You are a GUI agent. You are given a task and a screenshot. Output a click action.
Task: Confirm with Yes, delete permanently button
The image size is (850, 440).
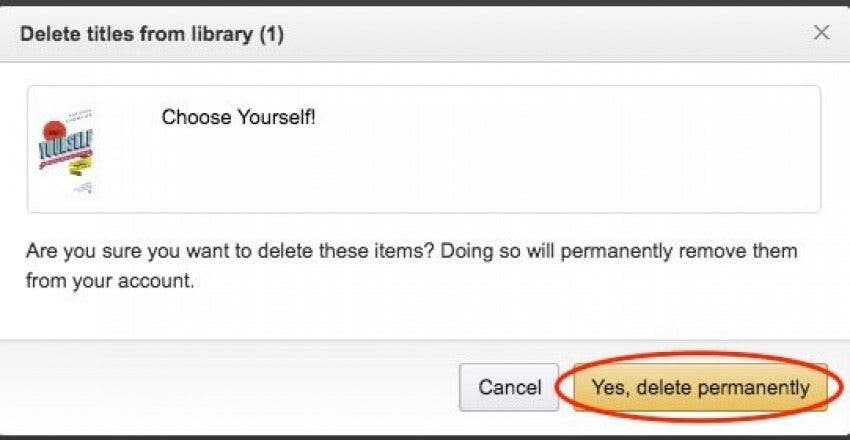(700, 387)
